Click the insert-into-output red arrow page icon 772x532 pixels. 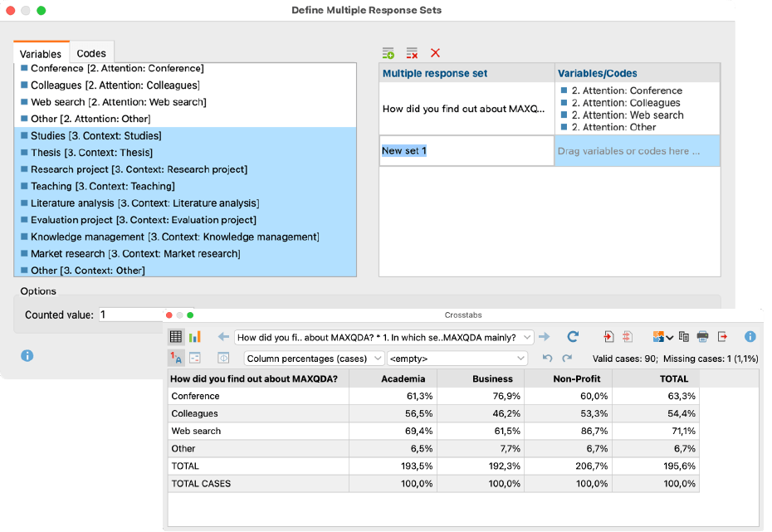[x=609, y=337]
